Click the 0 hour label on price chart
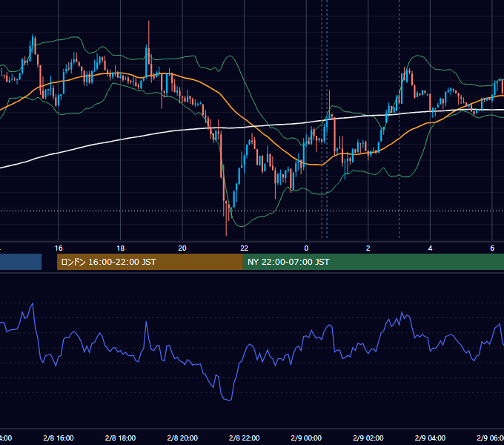This screenshot has height=445, width=504. click(x=306, y=248)
